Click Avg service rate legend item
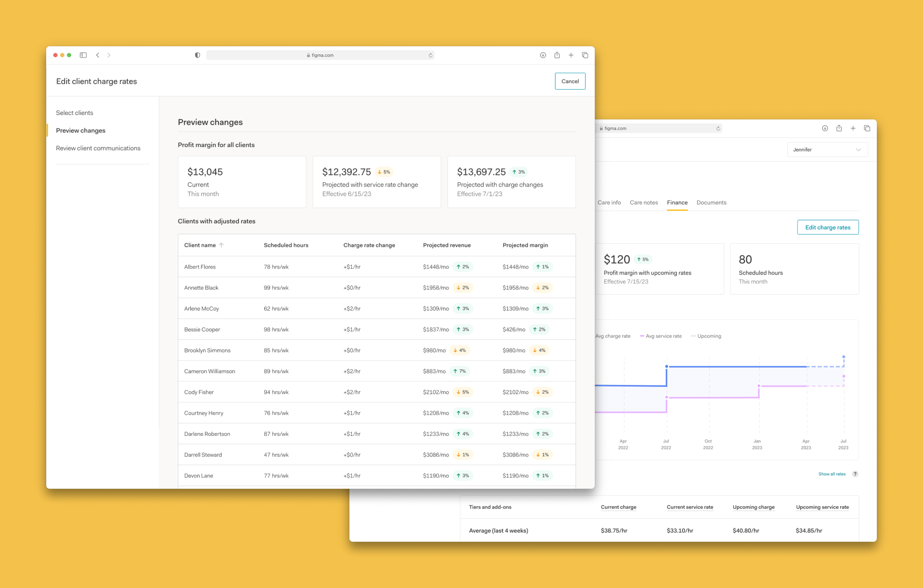The height and width of the screenshot is (588, 923). 660,336
